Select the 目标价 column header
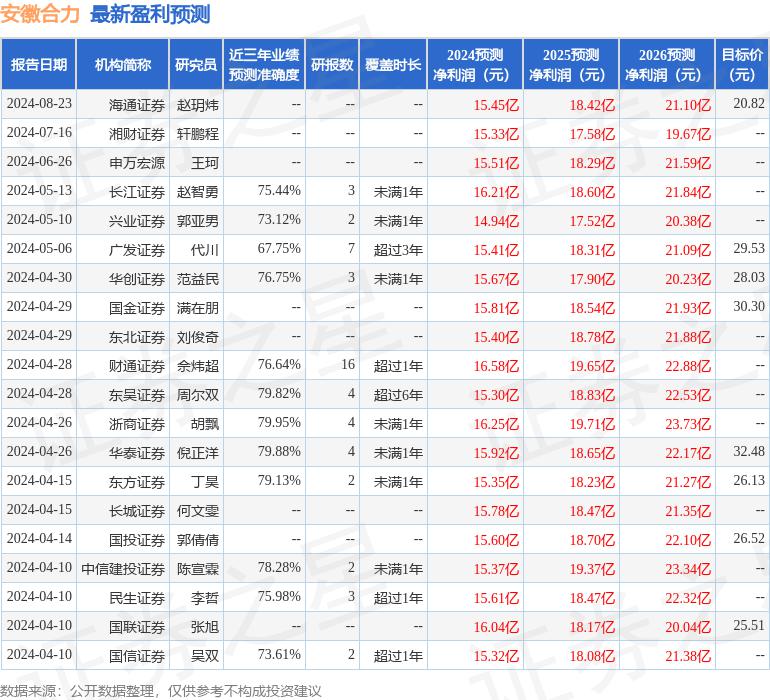Viewport: 770px width, 700px height. [742, 64]
